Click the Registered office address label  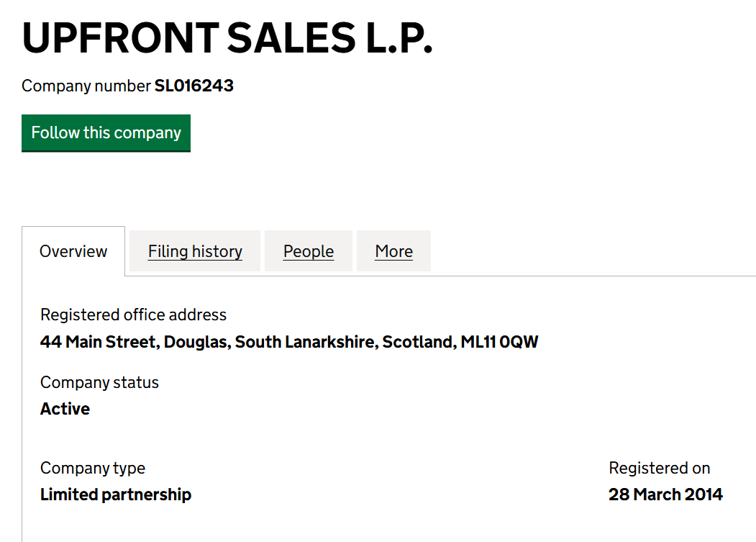click(x=133, y=315)
